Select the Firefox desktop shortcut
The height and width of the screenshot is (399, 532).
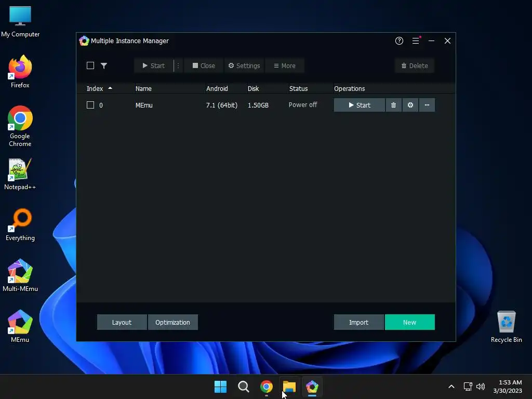[20, 72]
